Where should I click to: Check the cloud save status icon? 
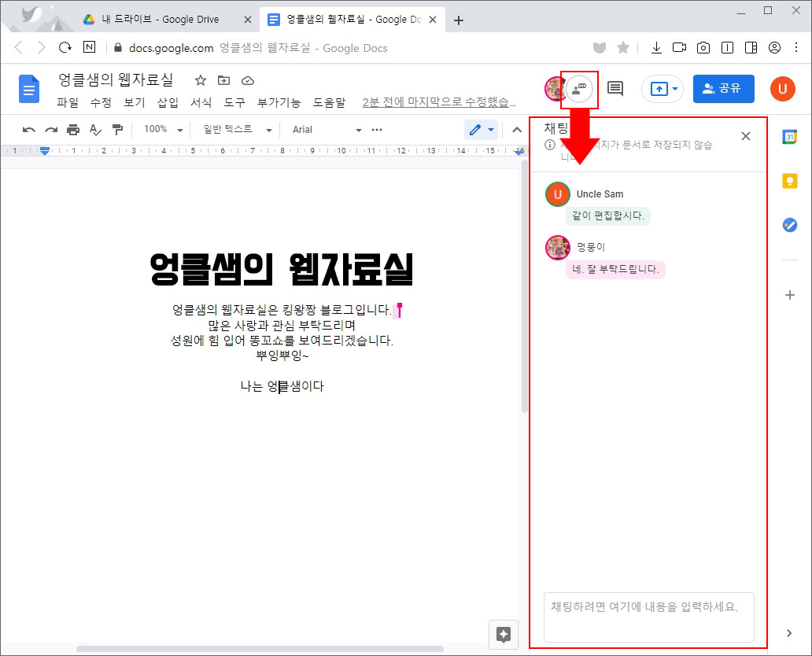click(x=248, y=80)
